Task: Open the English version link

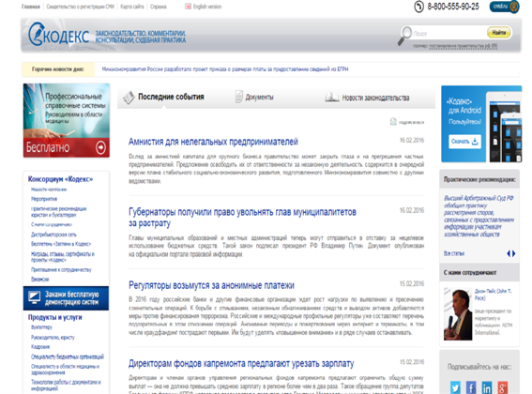Action: pos(207,7)
